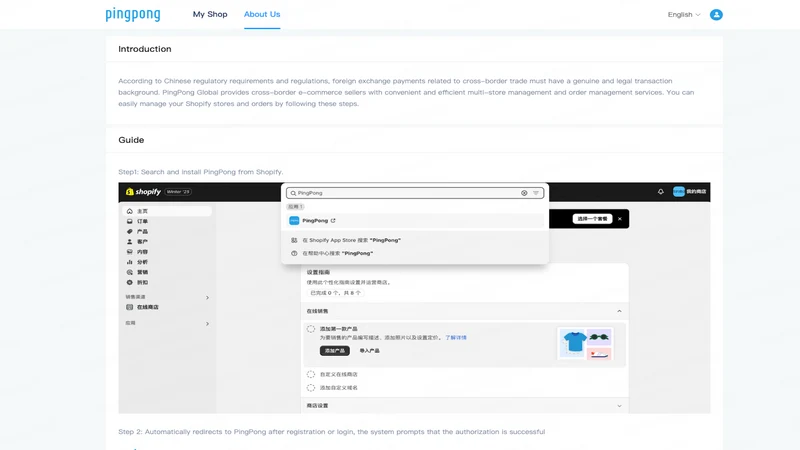Expand the 商店设置 section chevron
The image size is (800, 450).
click(x=619, y=406)
